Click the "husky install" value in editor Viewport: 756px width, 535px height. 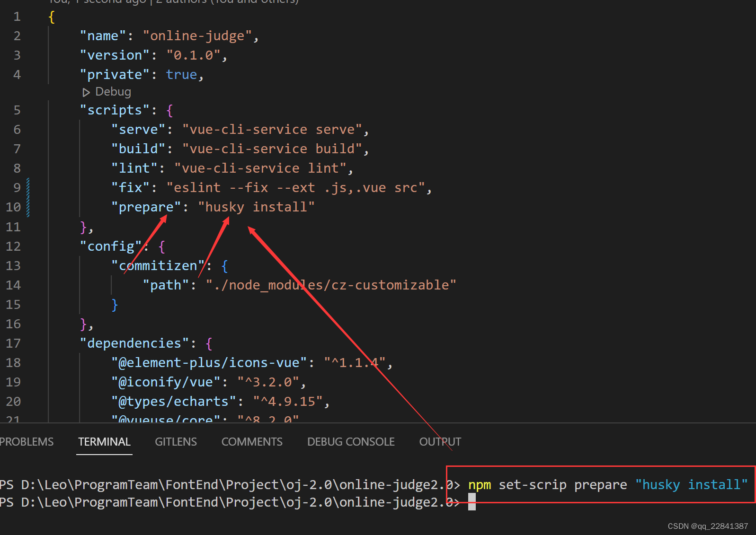tap(256, 207)
